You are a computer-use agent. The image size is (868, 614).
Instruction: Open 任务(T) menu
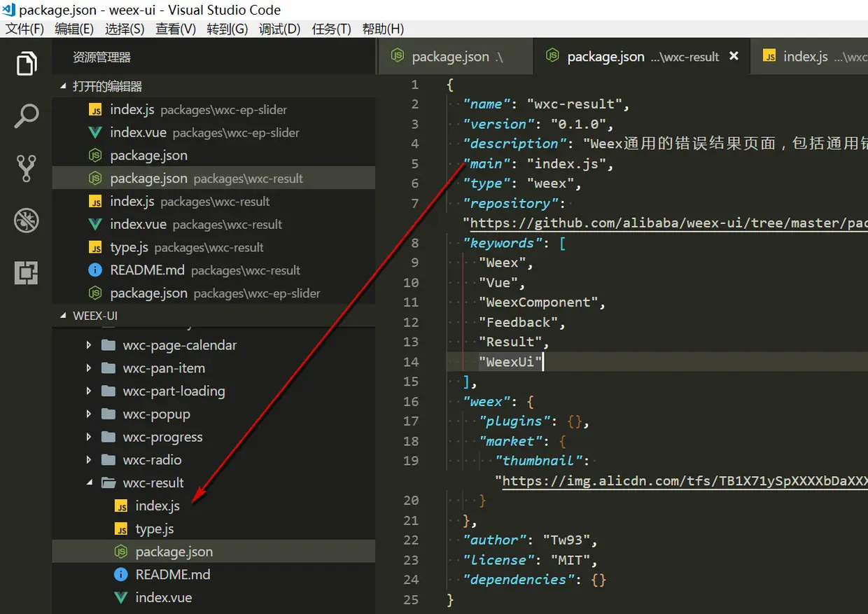331,29
